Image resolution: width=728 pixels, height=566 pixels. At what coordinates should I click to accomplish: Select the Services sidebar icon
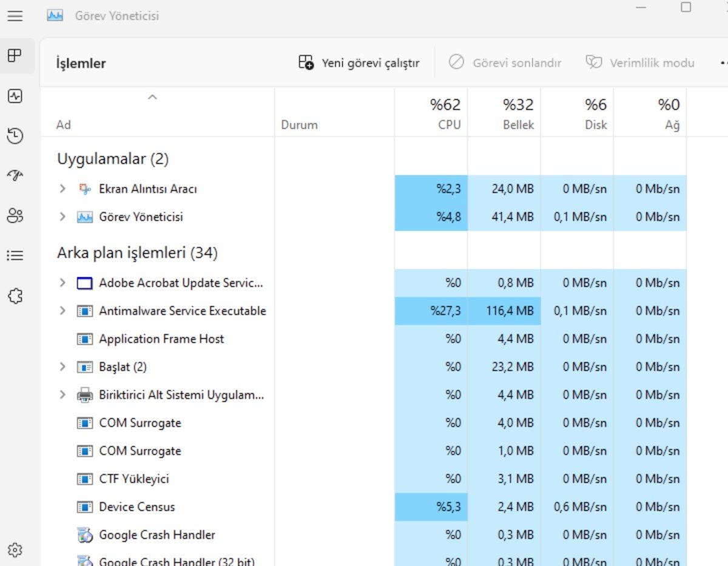15,295
